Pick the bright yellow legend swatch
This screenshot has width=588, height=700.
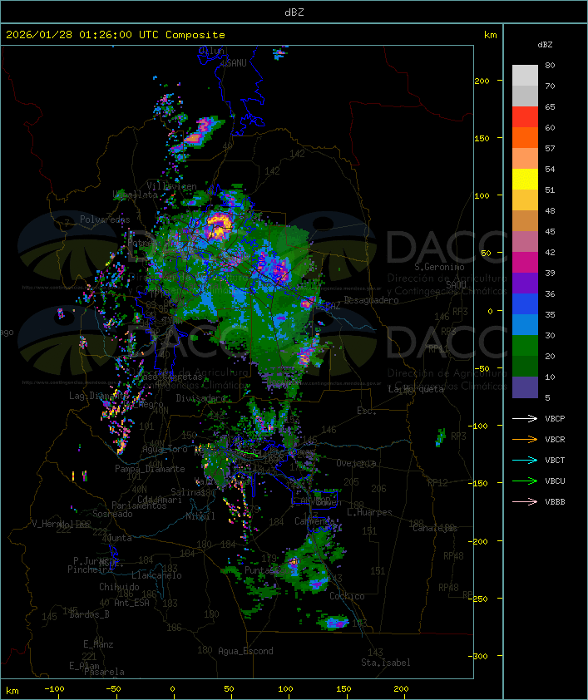pyautogui.click(x=525, y=179)
